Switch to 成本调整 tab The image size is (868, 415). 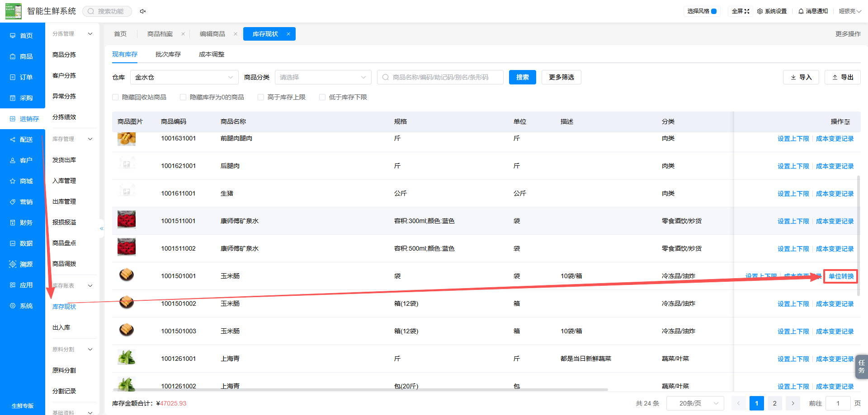click(212, 54)
